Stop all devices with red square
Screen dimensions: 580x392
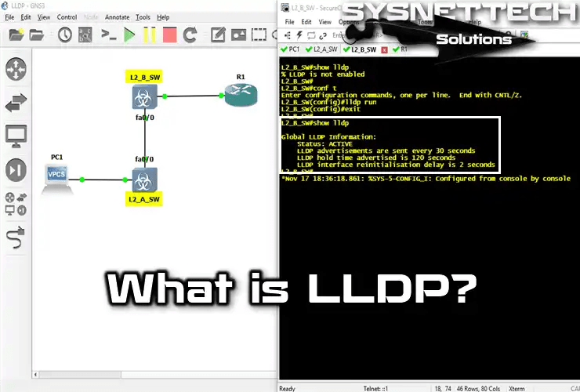coord(170,35)
